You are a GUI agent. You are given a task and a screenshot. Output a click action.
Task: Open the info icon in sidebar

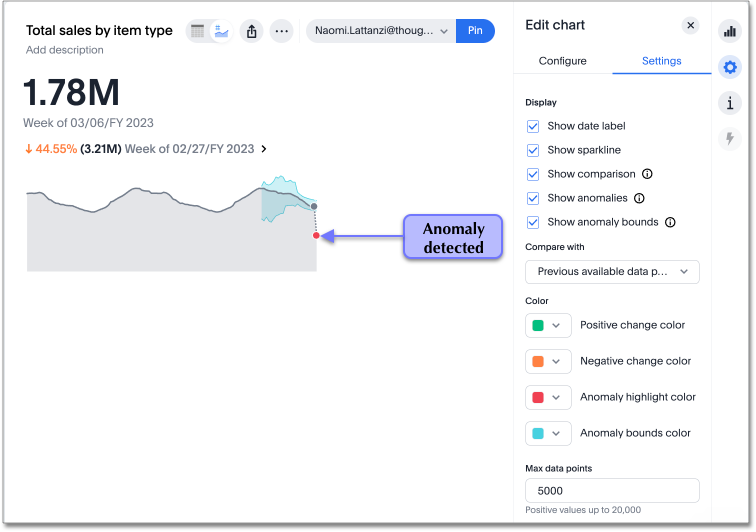click(x=729, y=103)
